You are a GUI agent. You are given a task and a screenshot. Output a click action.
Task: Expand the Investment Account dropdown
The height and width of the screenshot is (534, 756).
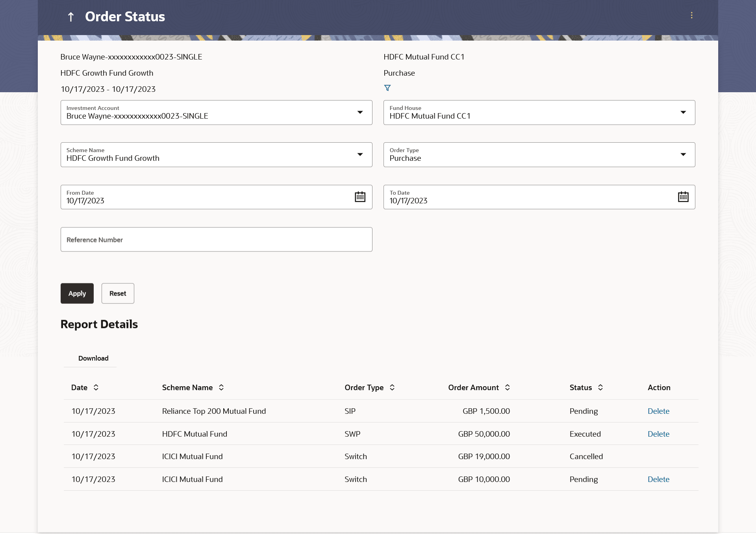(360, 113)
